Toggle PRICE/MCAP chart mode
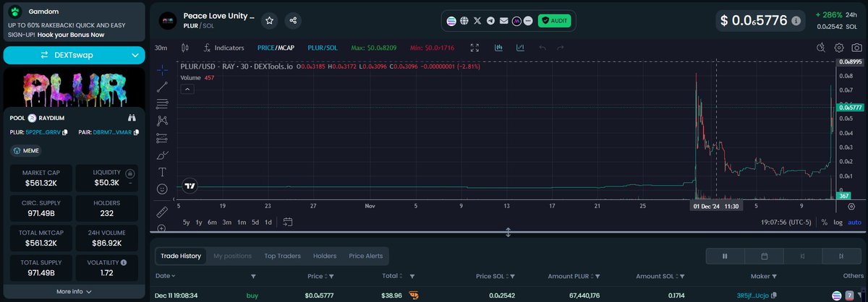This screenshot has height=302, width=868. click(277, 48)
